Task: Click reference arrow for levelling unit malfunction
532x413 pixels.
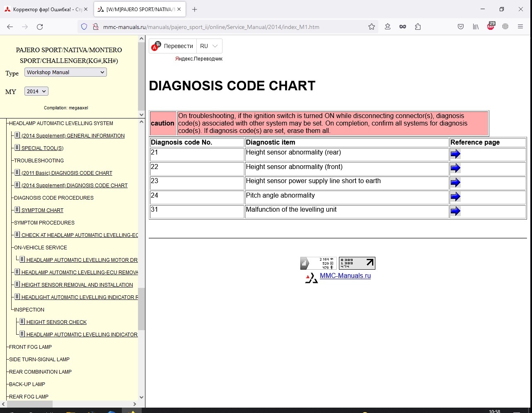Action: tap(455, 211)
